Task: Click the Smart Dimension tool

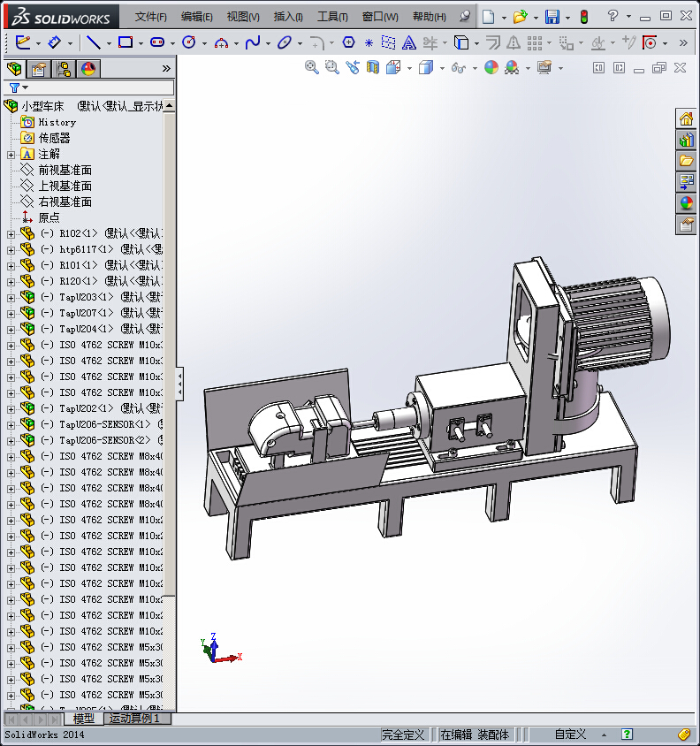Action: 54,42
